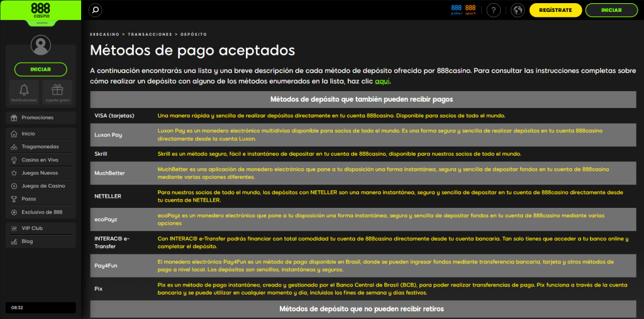Click the Promociones gift icon
Image resolution: width=644 pixels, height=319 pixels.
(14, 117)
